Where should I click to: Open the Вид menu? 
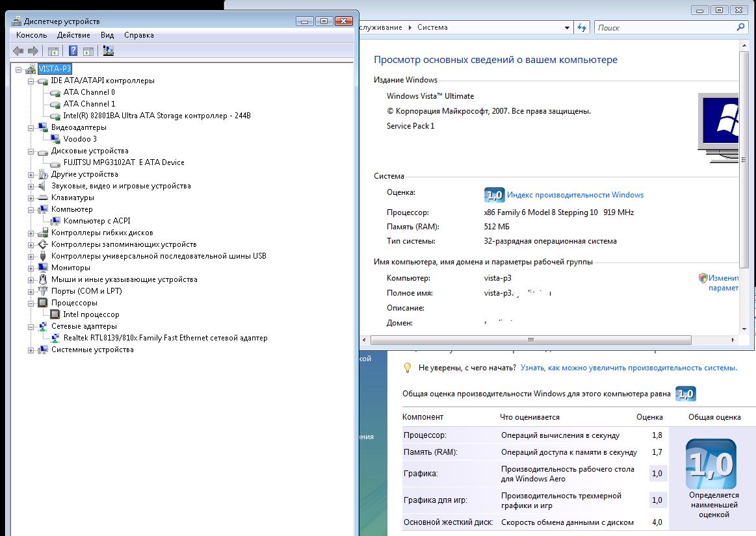(x=107, y=35)
